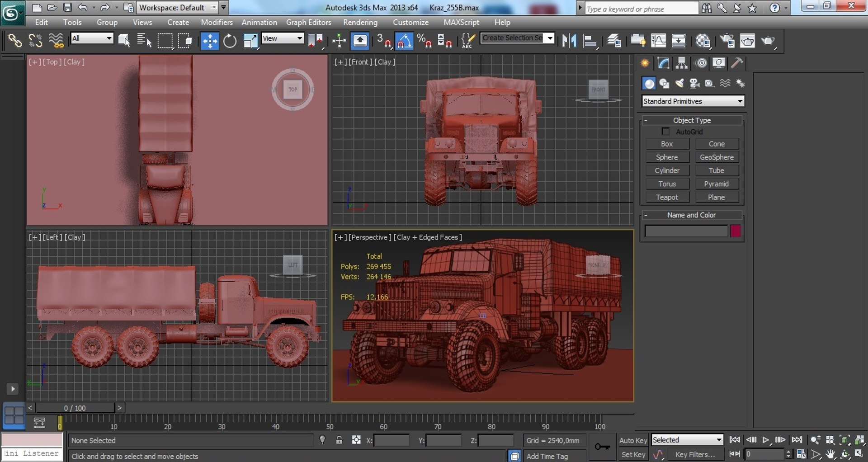This screenshot has height=462, width=868.
Task: Click Play Animation button
Action: [x=766, y=440]
